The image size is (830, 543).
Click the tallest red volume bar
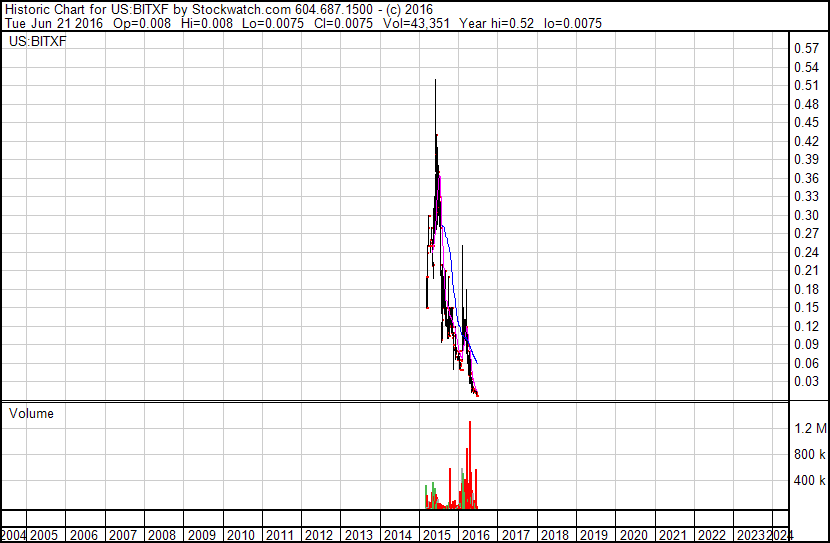point(470,465)
